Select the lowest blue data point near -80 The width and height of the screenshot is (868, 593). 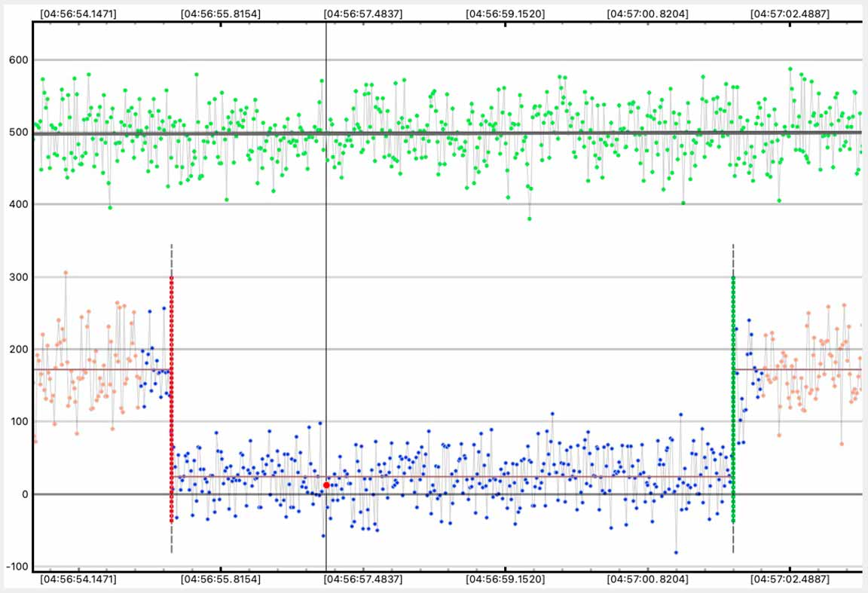(676, 552)
